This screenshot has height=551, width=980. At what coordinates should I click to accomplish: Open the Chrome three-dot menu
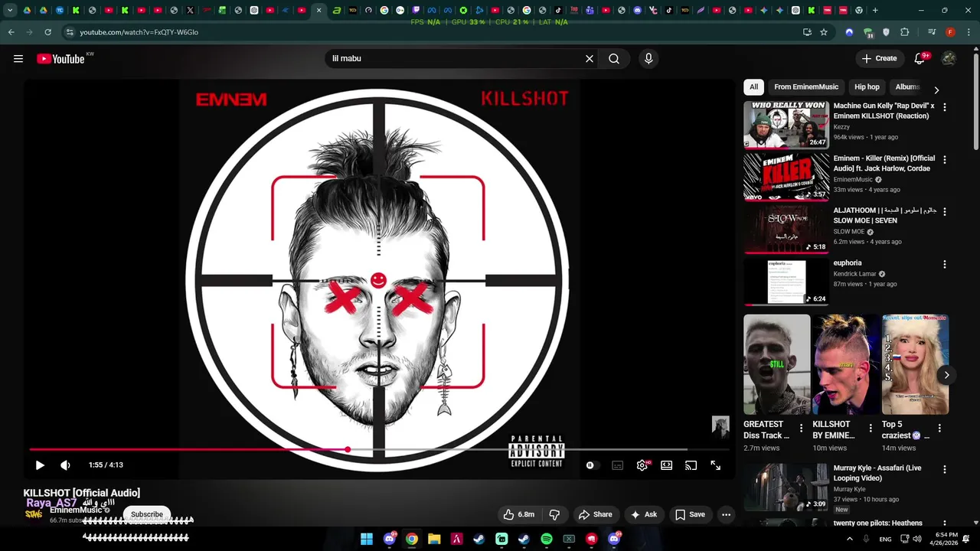pos(969,32)
